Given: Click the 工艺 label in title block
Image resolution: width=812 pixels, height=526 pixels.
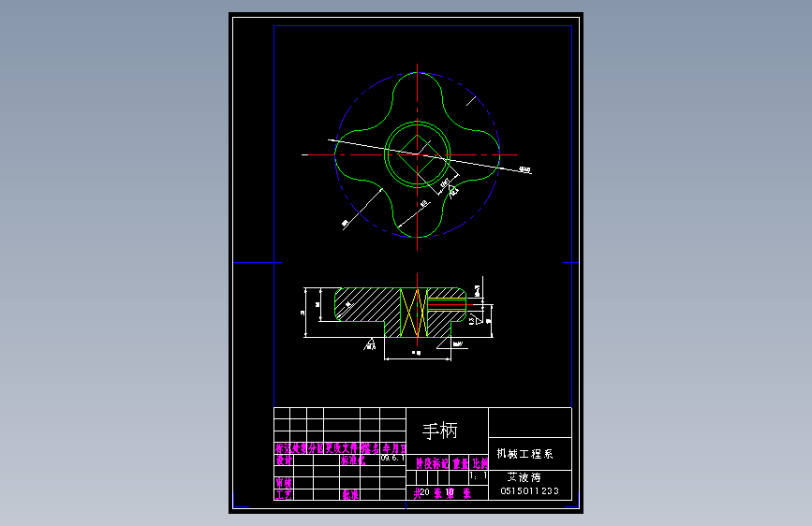Looking at the screenshot, I should (x=283, y=494).
